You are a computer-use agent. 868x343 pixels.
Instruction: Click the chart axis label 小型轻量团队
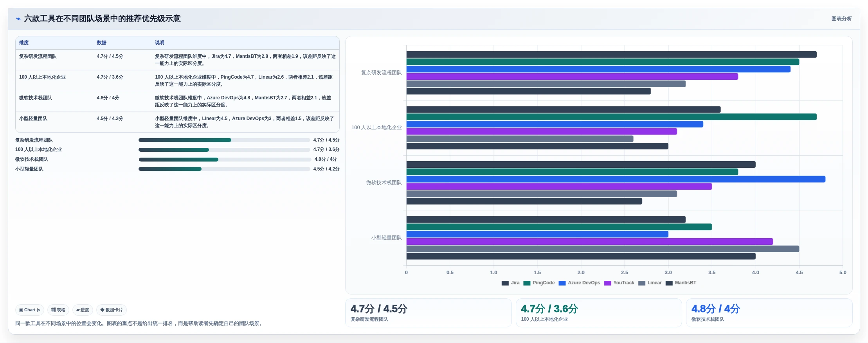pos(386,238)
